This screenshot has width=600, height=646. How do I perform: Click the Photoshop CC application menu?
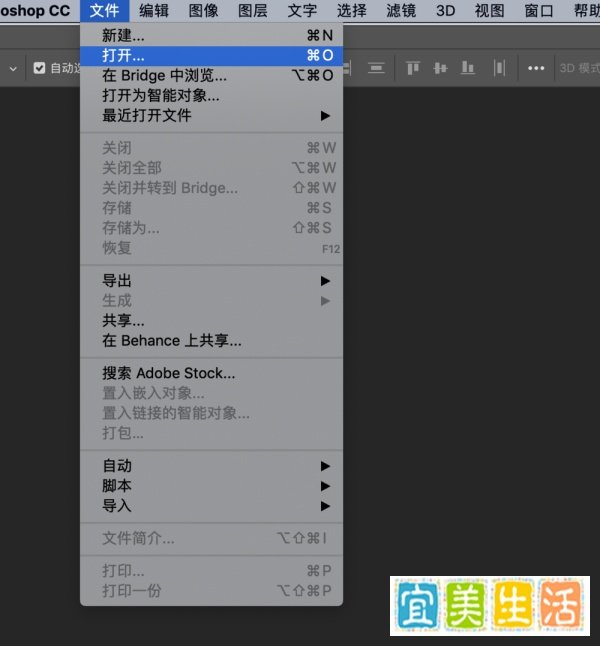(x=35, y=11)
